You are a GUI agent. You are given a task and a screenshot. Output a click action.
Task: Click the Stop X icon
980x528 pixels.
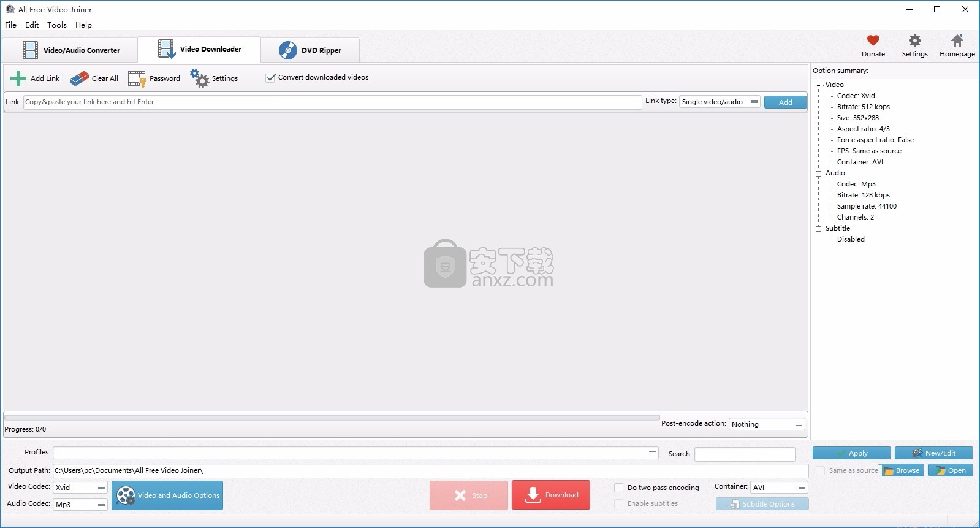click(x=460, y=495)
